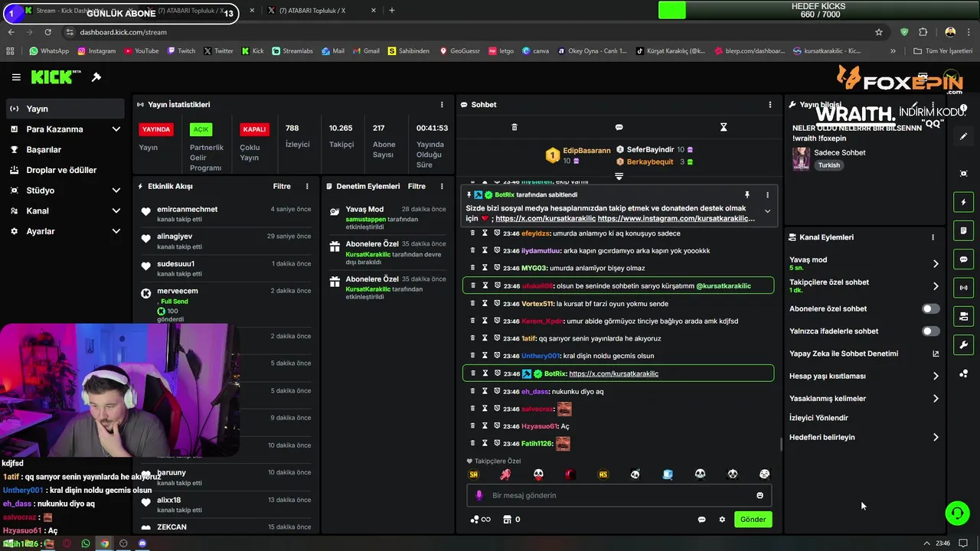Expand the pinned BotRix message chevron
Screen dimensions: 980x551
tap(767, 211)
